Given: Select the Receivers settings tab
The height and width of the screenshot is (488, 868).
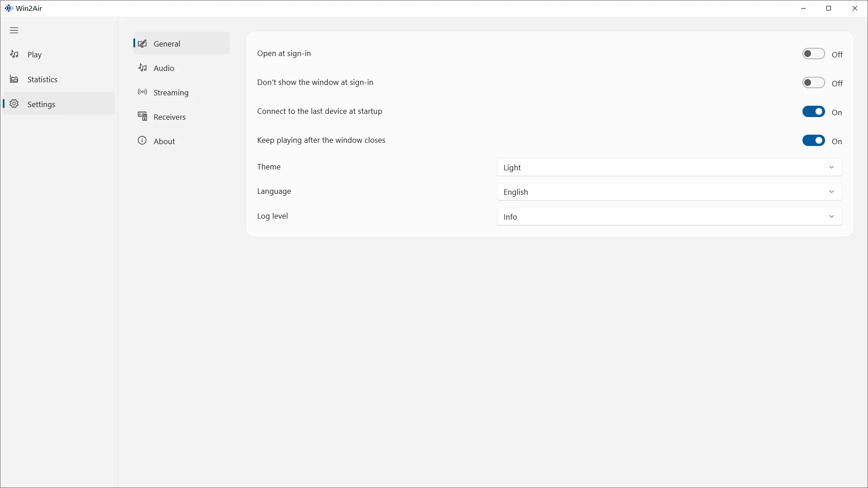Looking at the screenshot, I should pyautogui.click(x=181, y=117).
